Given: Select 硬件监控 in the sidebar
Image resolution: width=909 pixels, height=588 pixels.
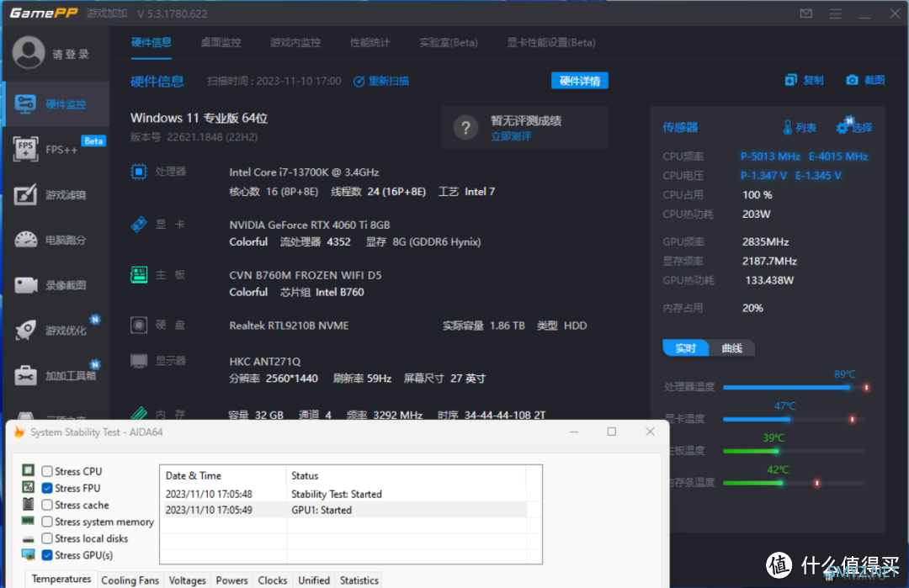Looking at the screenshot, I should (56, 104).
